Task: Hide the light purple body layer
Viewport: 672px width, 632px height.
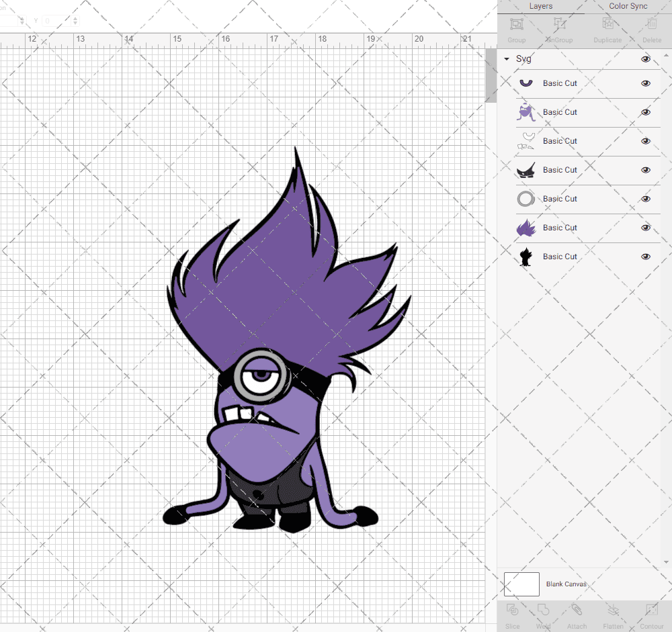Action: (x=646, y=112)
